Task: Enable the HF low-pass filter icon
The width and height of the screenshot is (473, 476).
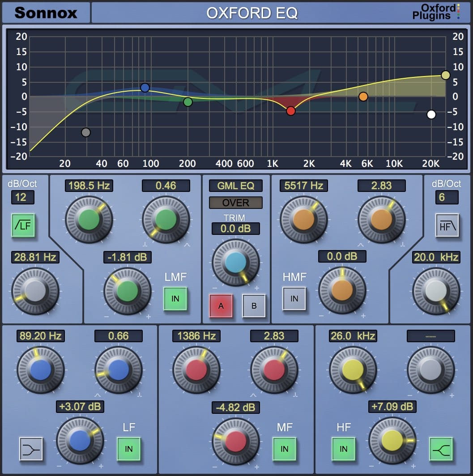Action: [447, 225]
